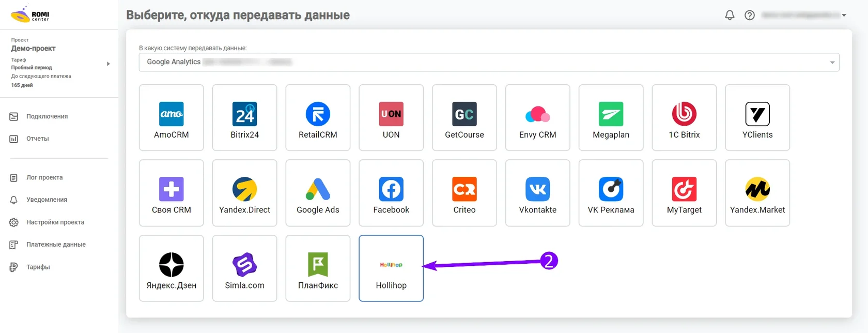Image resolution: width=868 pixels, height=333 pixels.
Task: Open the GetCourse integration tile
Action: pos(464,118)
